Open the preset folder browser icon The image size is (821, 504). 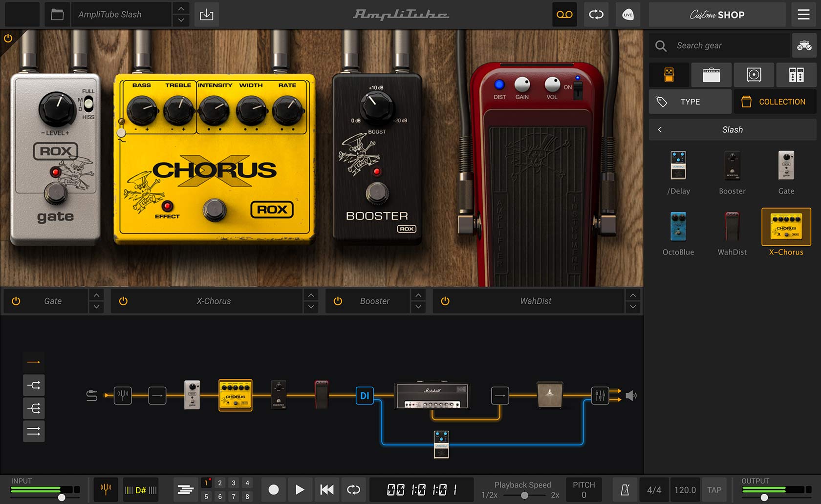[57, 15]
